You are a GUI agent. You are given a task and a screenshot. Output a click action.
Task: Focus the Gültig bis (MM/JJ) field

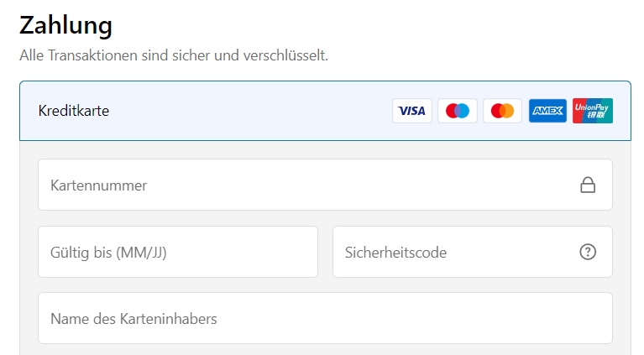(178, 252)
